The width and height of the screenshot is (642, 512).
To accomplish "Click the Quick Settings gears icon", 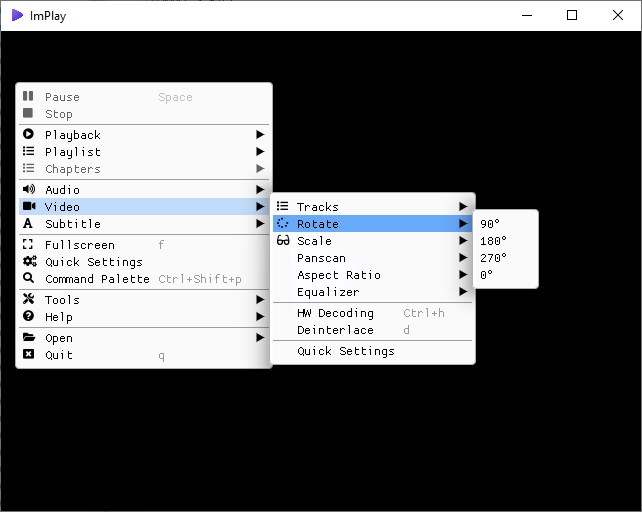I will [x=29, y=261].
